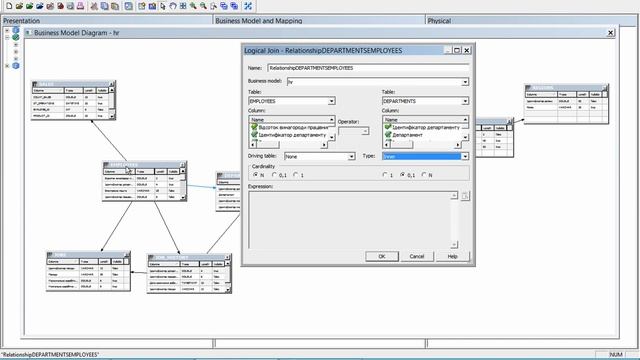The image size is (640, 360).
Task: Click the Copy toolbar icon
Action: (x=104, y=6)
